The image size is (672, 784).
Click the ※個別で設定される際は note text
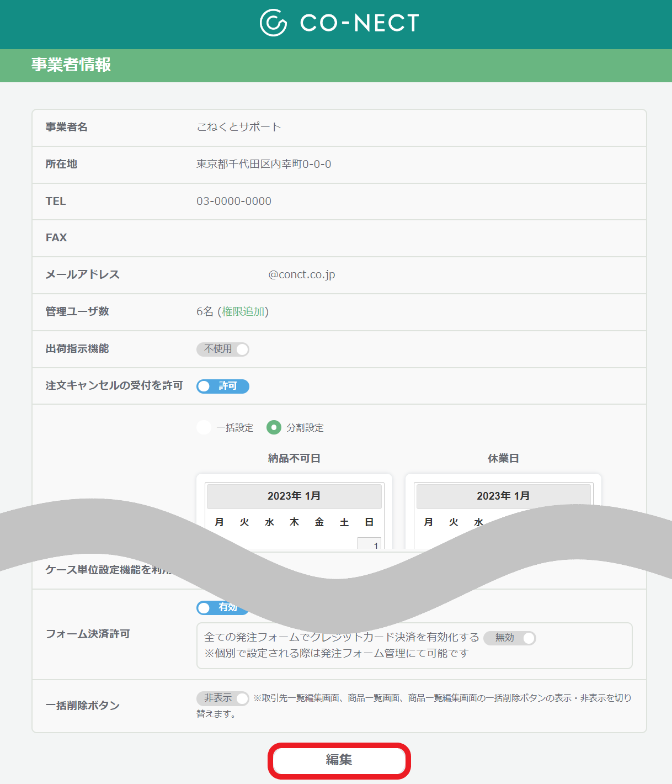pos(337,653)
